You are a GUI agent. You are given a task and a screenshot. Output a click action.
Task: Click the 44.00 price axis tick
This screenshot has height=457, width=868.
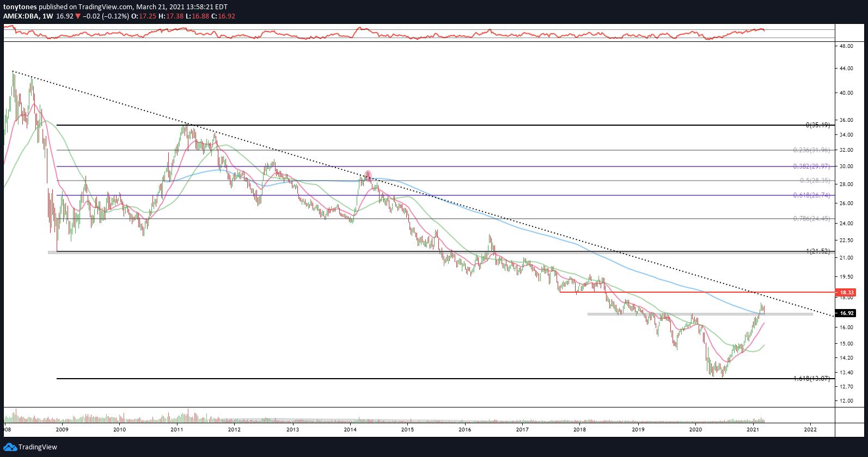(846, 69)
